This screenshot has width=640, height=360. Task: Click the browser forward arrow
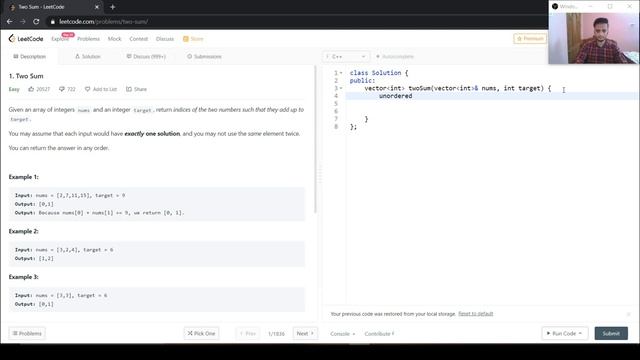(23, 22)
